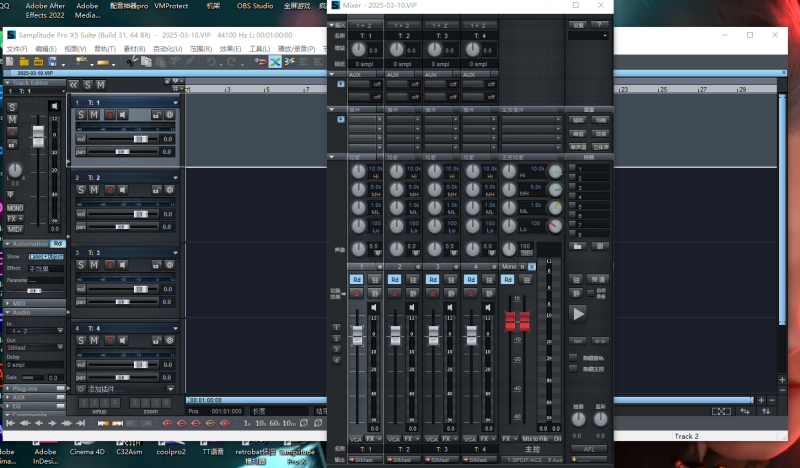Click the double-left collapse arrows above tracks
Image resolution: width=800 pixels, height=468 pixels.
[x=73, y=85]
